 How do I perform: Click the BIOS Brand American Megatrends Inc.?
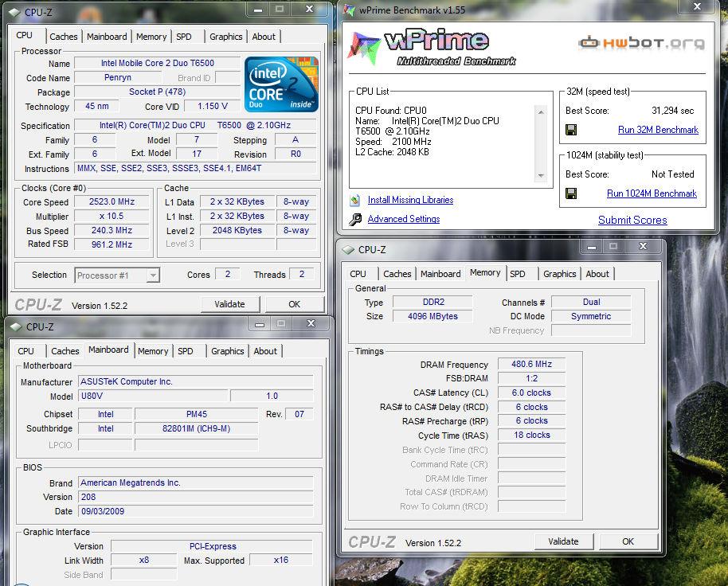[x=195, y=483]
